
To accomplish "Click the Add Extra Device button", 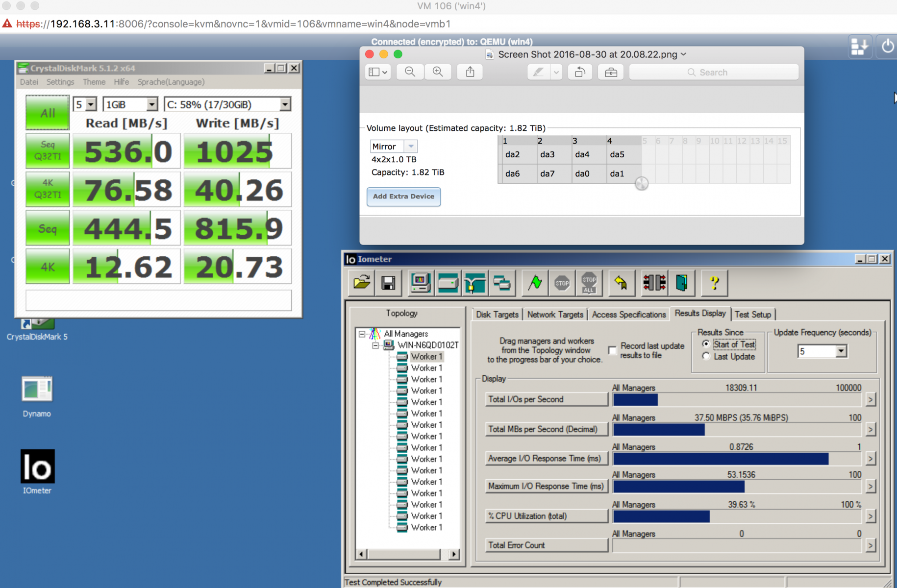I will coord(403,196).
